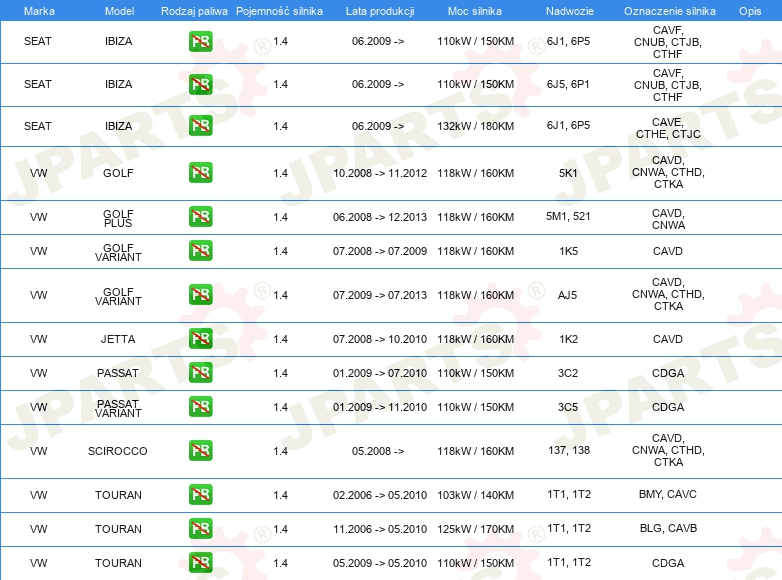
Task: Select production years '11.2006 -> 05.2010'
Action: click(380, 529)
